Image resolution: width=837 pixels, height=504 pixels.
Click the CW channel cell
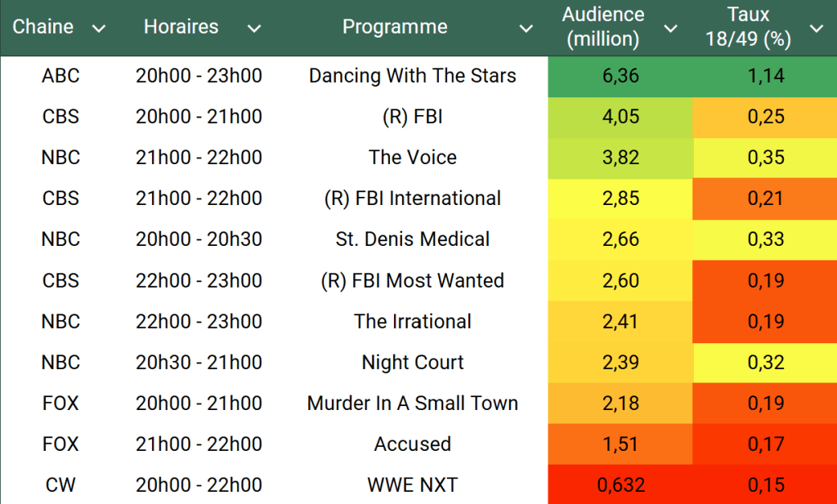(60, 485)
